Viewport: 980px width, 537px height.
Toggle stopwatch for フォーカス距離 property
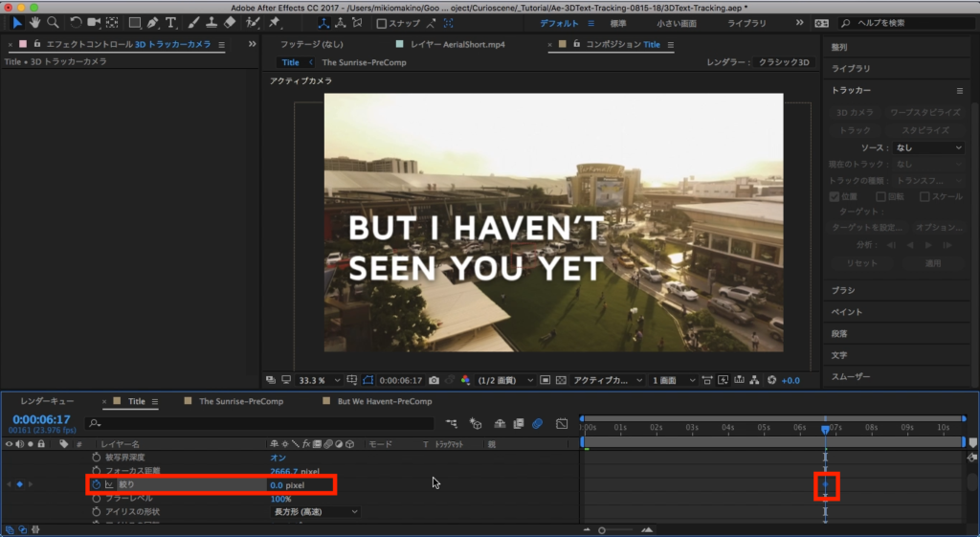[x=96, y=471]
